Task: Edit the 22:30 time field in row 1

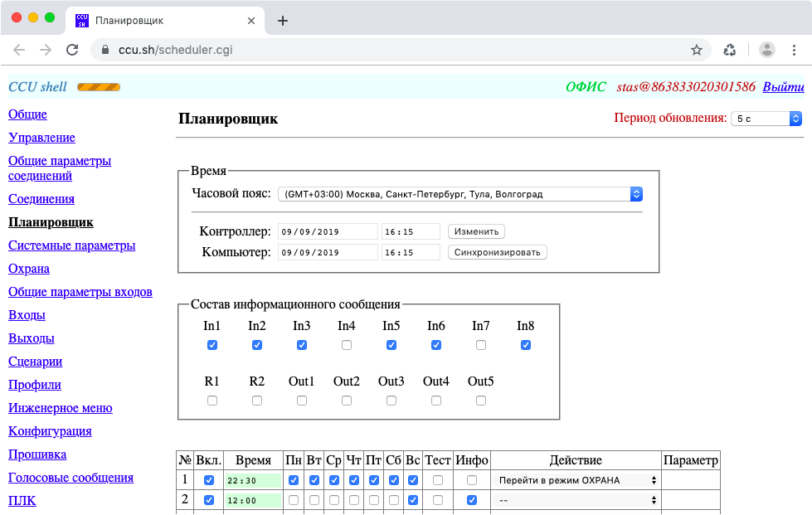Action: pyautogui.click(x=253, y=480)
